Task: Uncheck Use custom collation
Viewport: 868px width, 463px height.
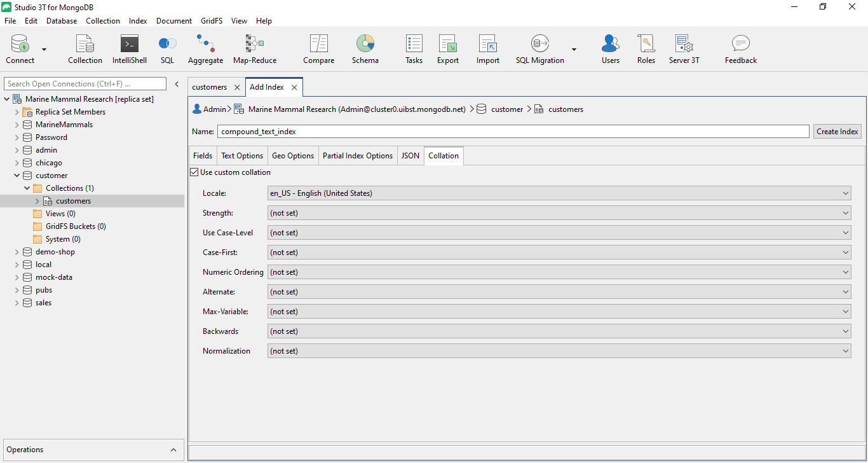Action: coord(194,172)
